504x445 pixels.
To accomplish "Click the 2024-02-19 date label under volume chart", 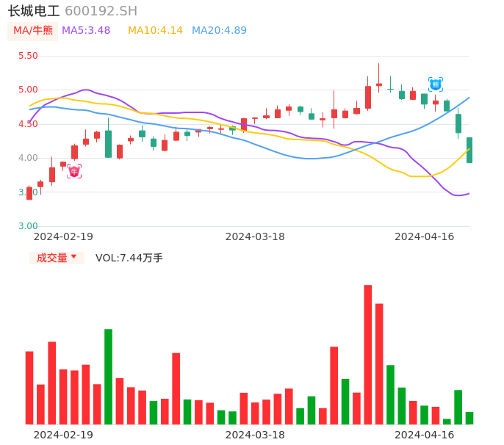I will [63, 435].
